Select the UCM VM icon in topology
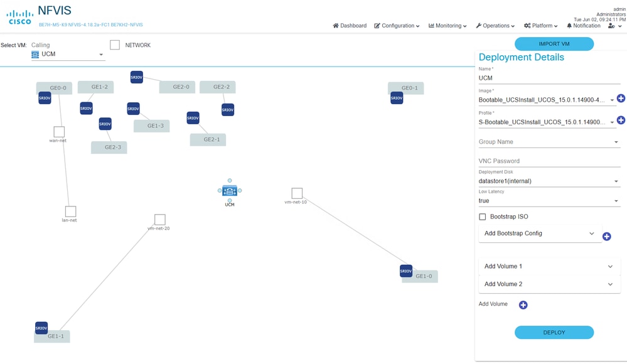The width and height of the screenshot is (627, 364). coord(230,191)
